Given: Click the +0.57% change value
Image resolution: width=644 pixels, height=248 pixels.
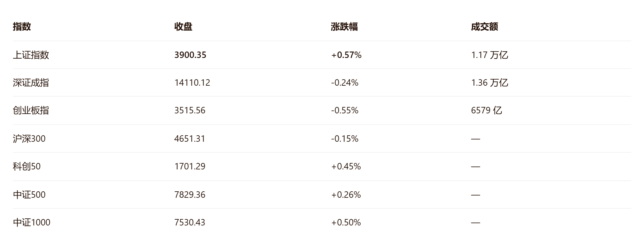Looking at the screenshot, I should point(346,55).
